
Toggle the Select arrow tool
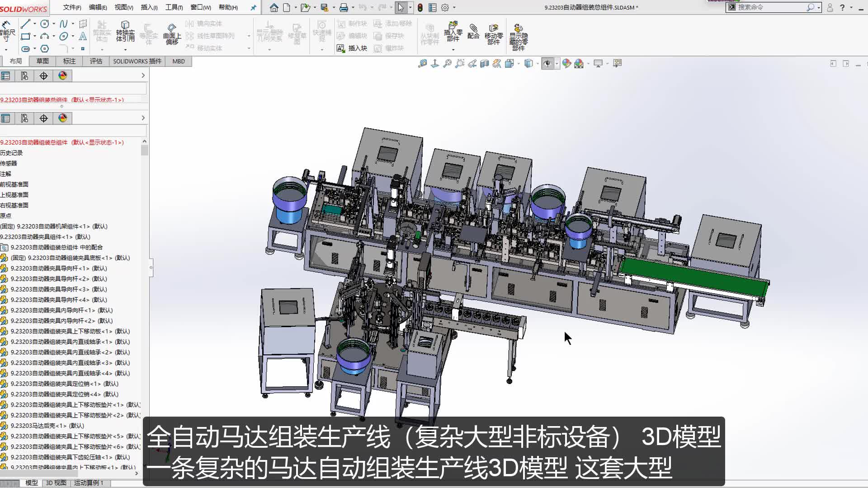(401, 8)
